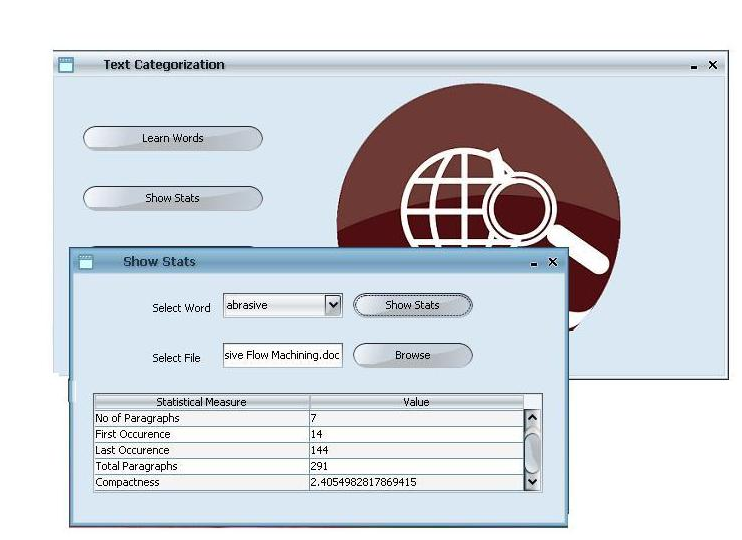This screenshot has height=540, width=742.
Task: Minimize the Text Categorization window
Action: [x=694, y=67]
